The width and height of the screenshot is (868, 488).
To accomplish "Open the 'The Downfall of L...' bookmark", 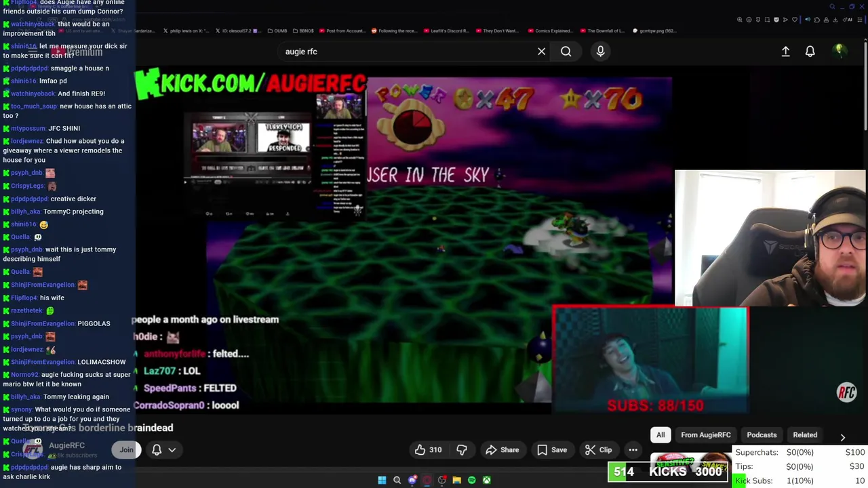I will coord(603,30).
